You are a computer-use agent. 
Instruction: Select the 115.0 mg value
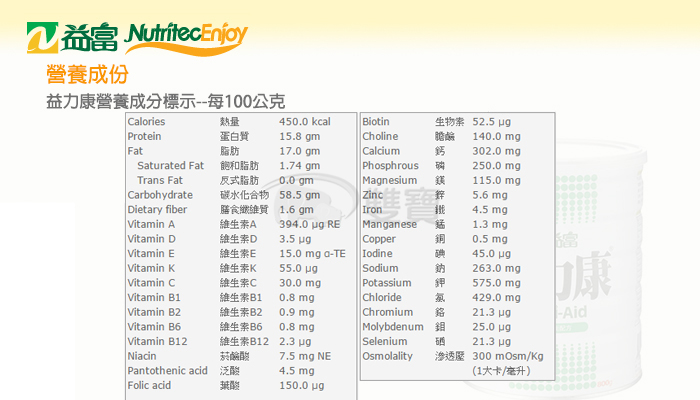pyautogui.click(x=496, y=180)
